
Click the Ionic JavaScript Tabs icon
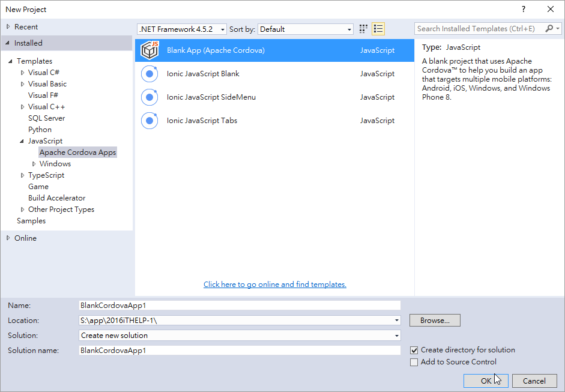click(x=150, y=121)
